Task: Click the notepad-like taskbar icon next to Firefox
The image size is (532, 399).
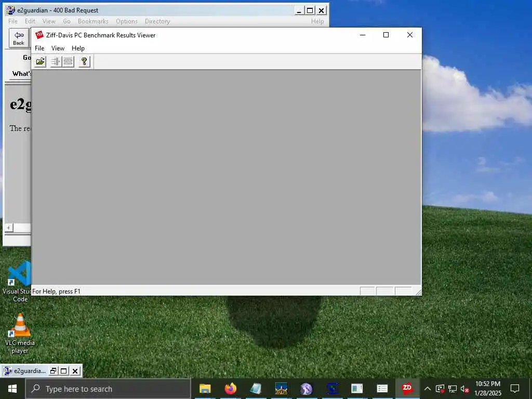Action: (256, 389)
